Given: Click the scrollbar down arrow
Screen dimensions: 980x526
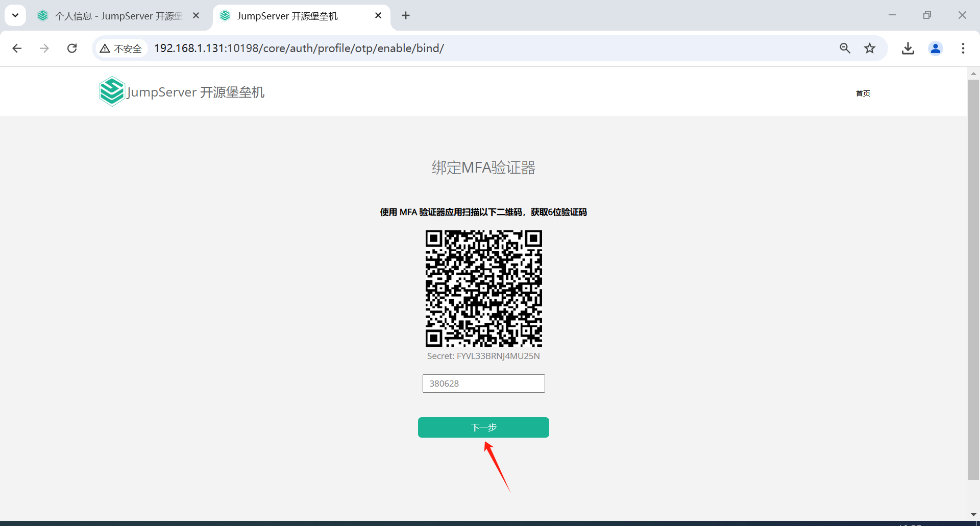Looking at the screenshot, I should click(x=973, y=514).
